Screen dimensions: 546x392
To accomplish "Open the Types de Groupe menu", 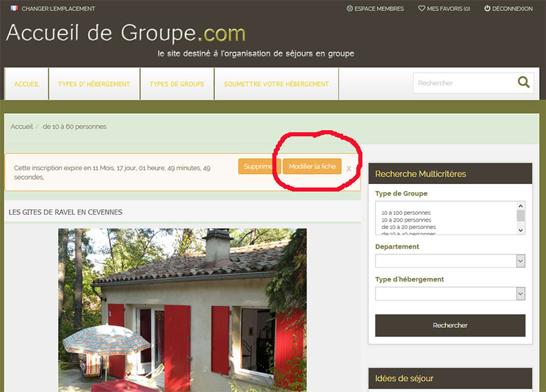I will (177, 84).
